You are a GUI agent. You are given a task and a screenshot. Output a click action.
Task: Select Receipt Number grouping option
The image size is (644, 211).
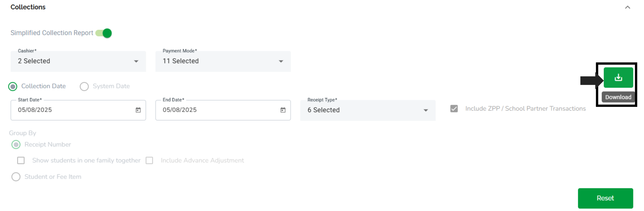[16, 144]
